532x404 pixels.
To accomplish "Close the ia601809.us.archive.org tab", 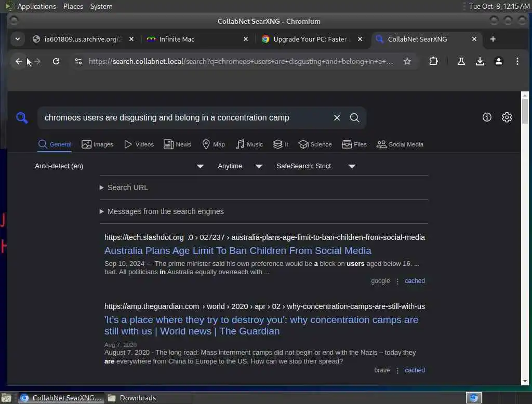I will click(x=131, y=39).
